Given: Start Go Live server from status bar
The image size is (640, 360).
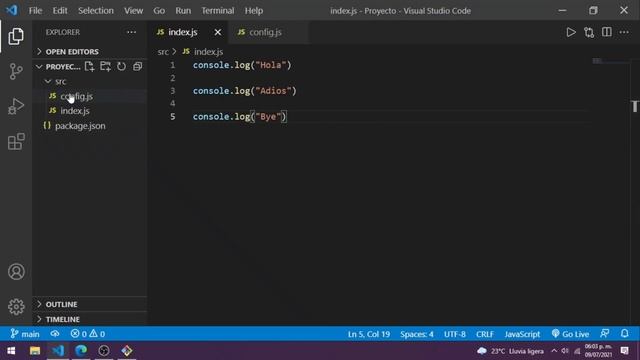Looking at the screenshot, I should pyautogui.click(x=570, y=334).
